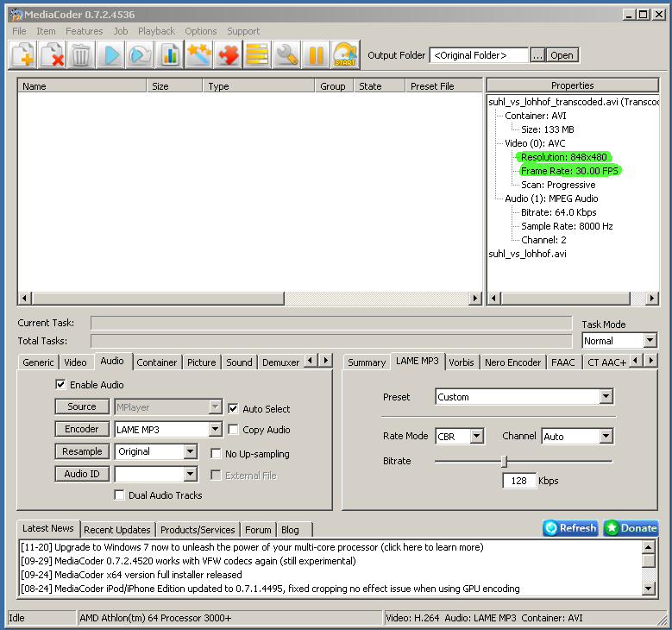Image resolution: width=672 pixels, height=630 pixels.
Task: Click news panel scroll up arrow
Action: click(649, 547)
